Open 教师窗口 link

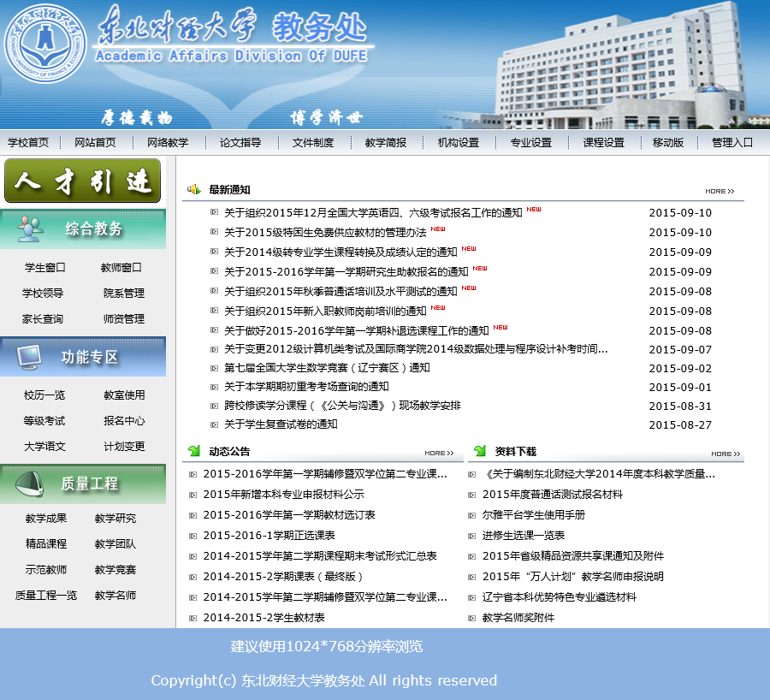(x=121, y=268)
